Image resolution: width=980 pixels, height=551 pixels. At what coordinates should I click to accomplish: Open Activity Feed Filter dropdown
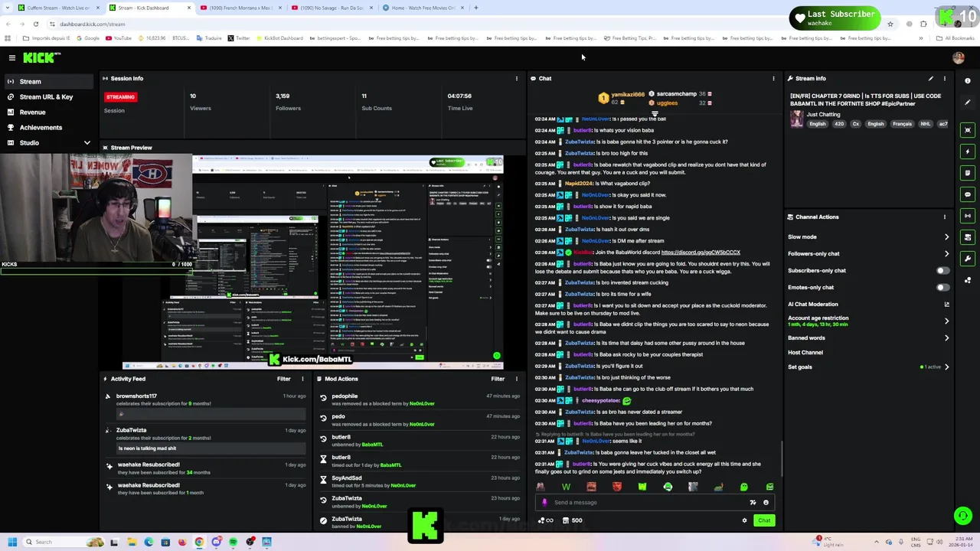tap(284, 379)
